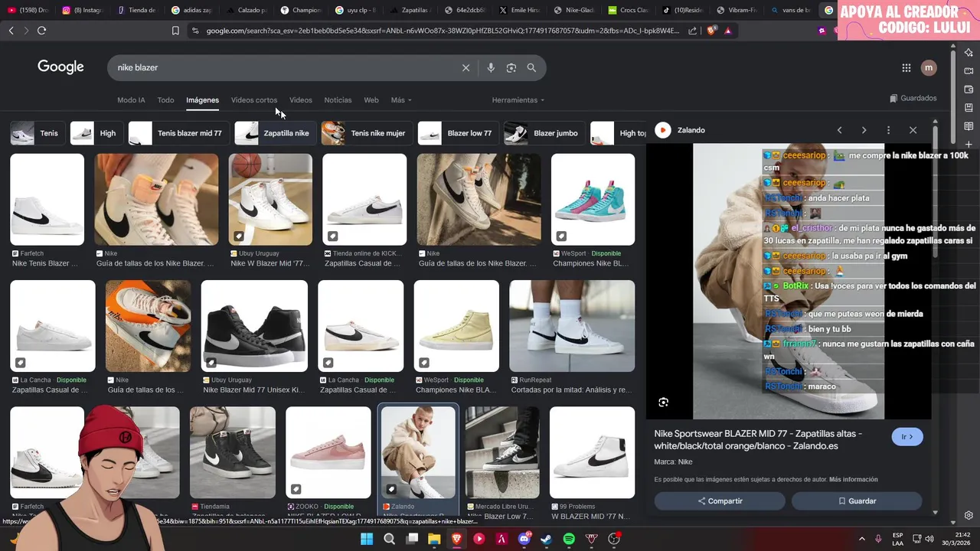Open the Google apps grid
This screenshot has height=551, width=980.
tap(906, 67)
